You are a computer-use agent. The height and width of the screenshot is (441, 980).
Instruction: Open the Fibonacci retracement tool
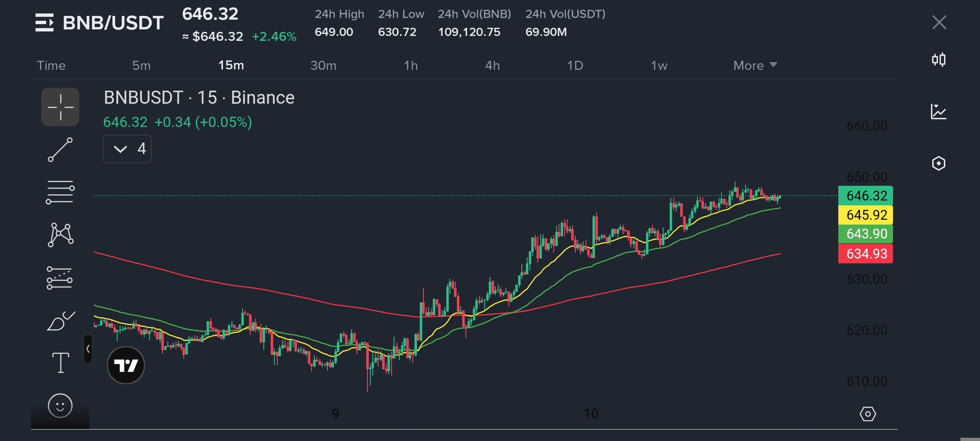point(60,192)
